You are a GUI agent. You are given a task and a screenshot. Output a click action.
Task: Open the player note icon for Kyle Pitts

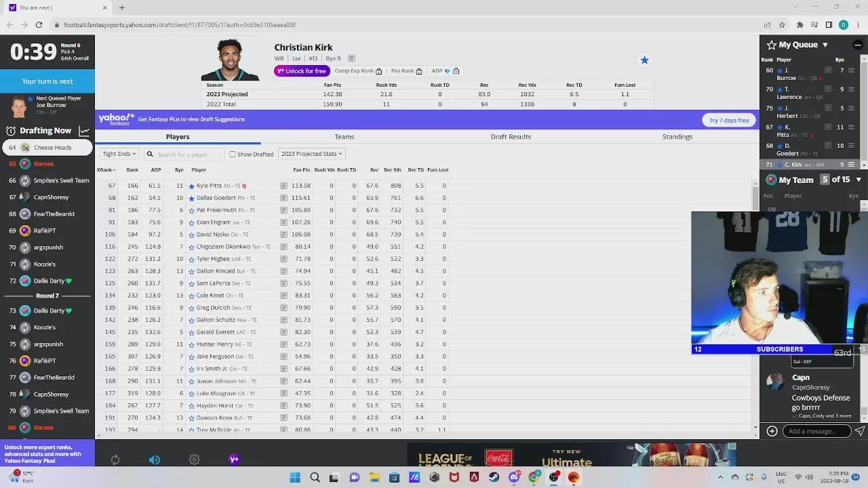tap(283, 186)
